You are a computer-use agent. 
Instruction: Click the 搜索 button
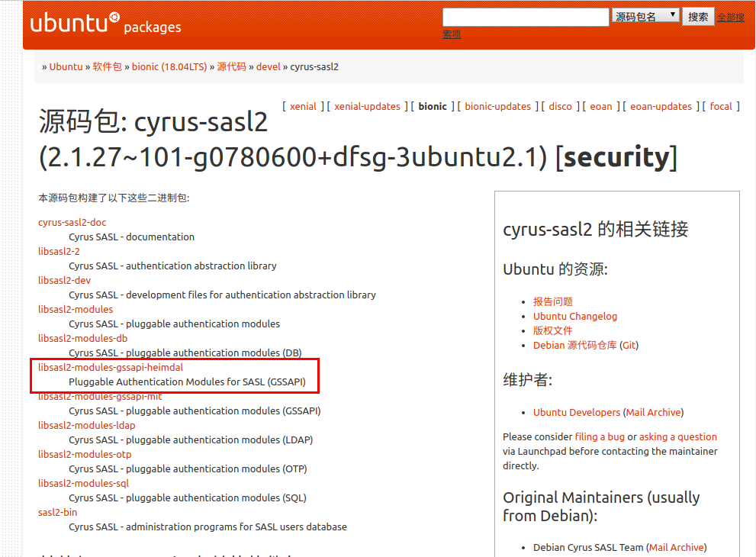click(x=698, y=15)
